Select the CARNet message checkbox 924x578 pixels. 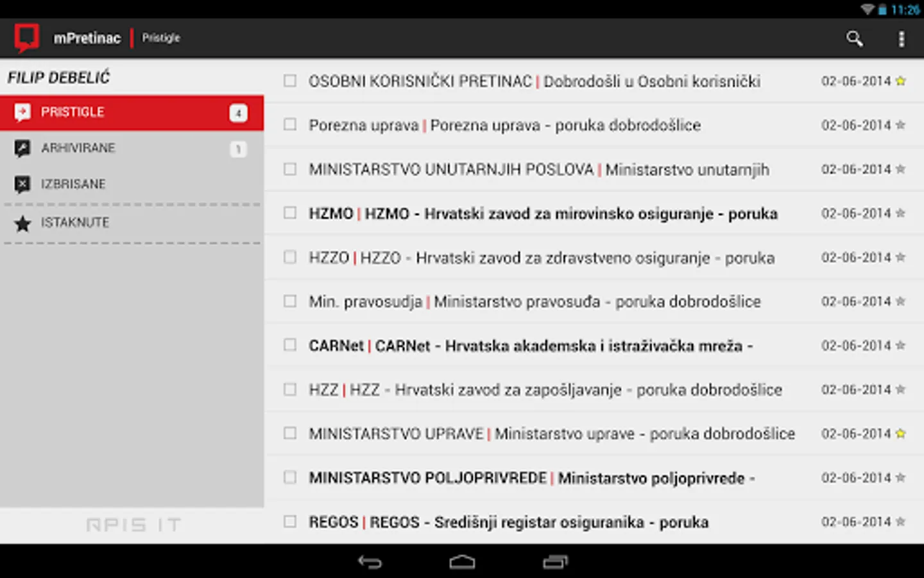(x=290, y=345)
